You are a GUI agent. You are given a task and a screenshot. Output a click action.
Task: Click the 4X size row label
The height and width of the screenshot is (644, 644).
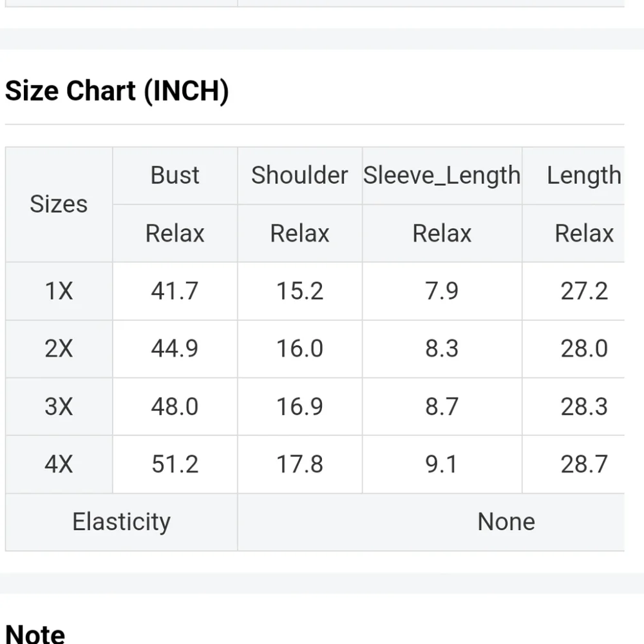click(x=59, y=464)
